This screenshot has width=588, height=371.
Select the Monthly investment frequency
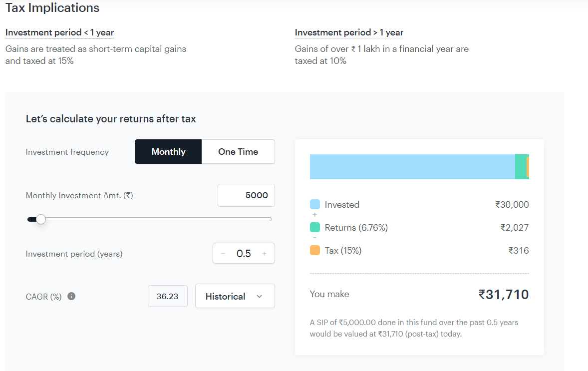[168, 152]
